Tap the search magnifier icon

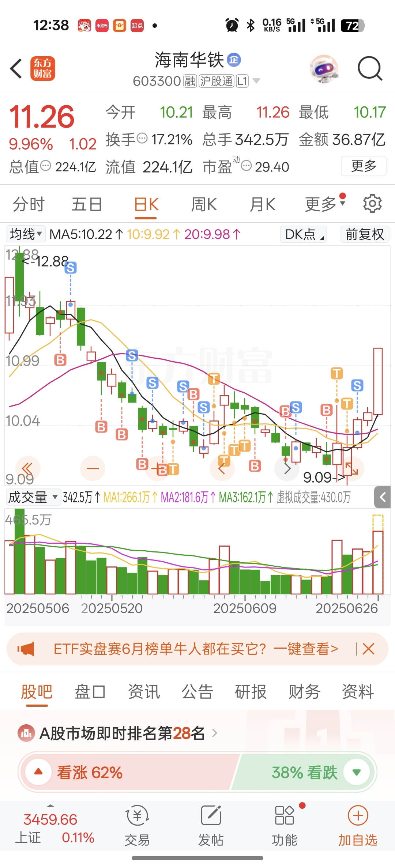click(370, 68)
